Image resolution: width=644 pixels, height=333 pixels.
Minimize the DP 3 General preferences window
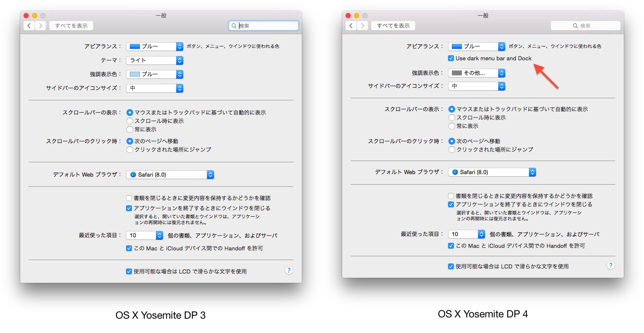tap(35, 16)
